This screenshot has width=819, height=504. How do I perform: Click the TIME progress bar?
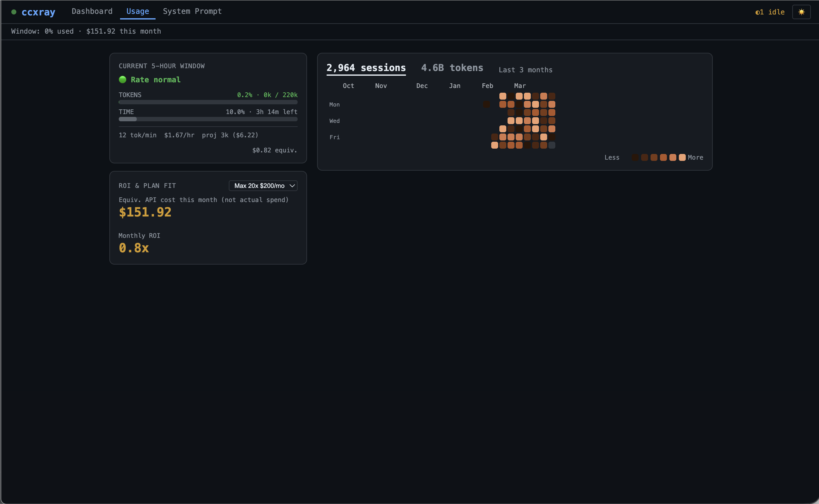[x=208, y=119]
